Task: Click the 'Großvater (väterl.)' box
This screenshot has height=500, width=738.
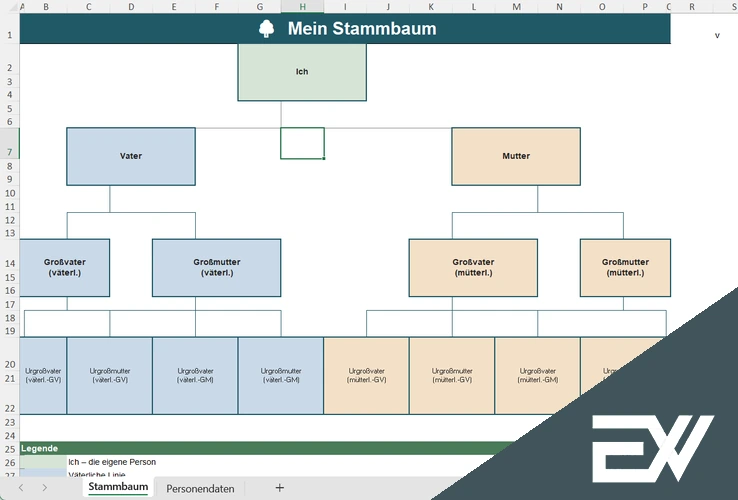Action: pos(65,267)
